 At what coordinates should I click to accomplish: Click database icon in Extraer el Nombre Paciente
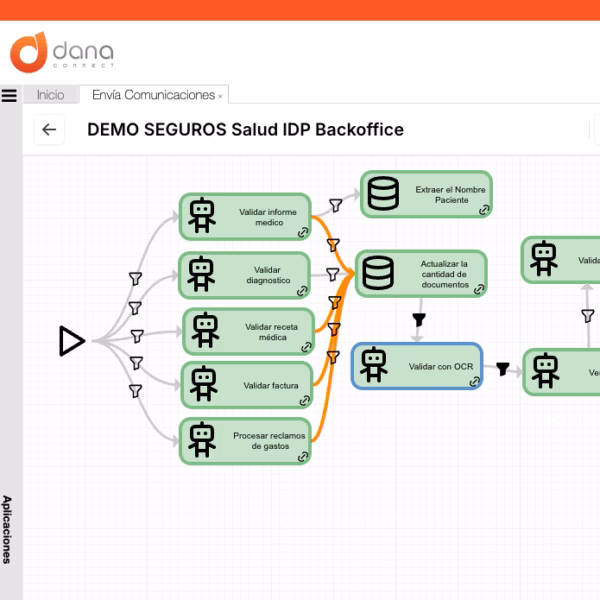click(383, 193)
